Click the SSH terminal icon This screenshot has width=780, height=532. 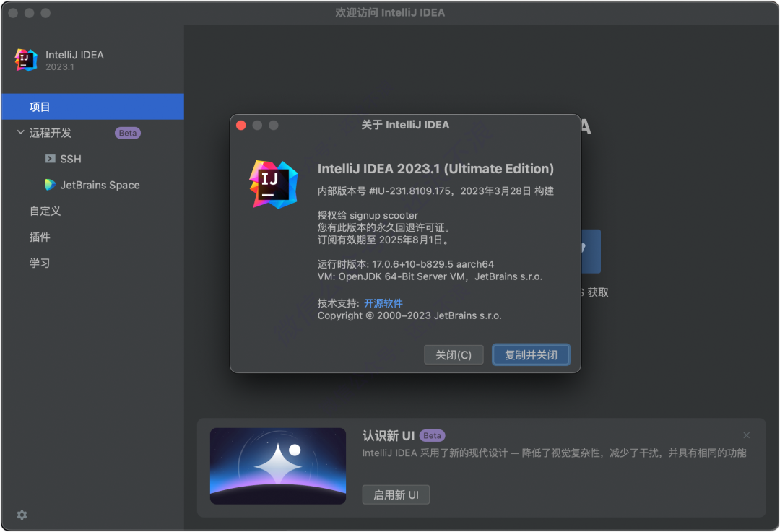[x=51, y=159]
